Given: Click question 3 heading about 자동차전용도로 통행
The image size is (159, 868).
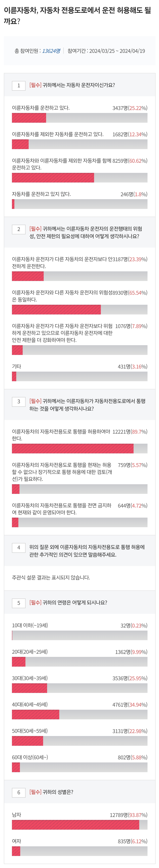Looking at the screenshot, I should point(87,405).
